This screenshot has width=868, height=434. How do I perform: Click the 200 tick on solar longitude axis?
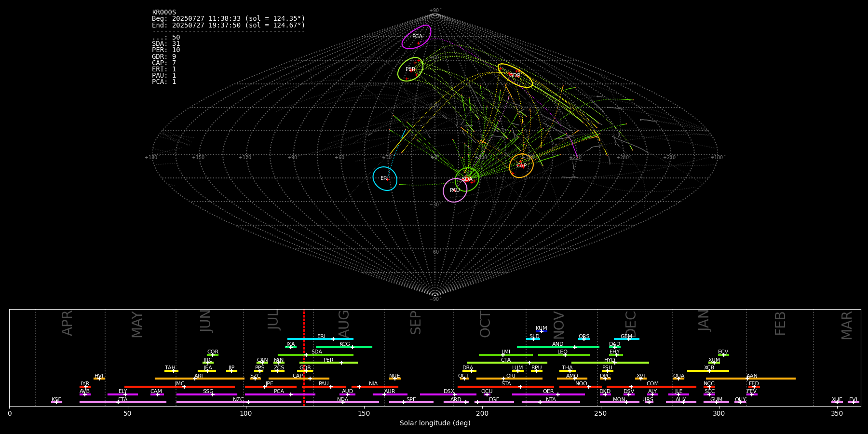click(x=482, y=413)
